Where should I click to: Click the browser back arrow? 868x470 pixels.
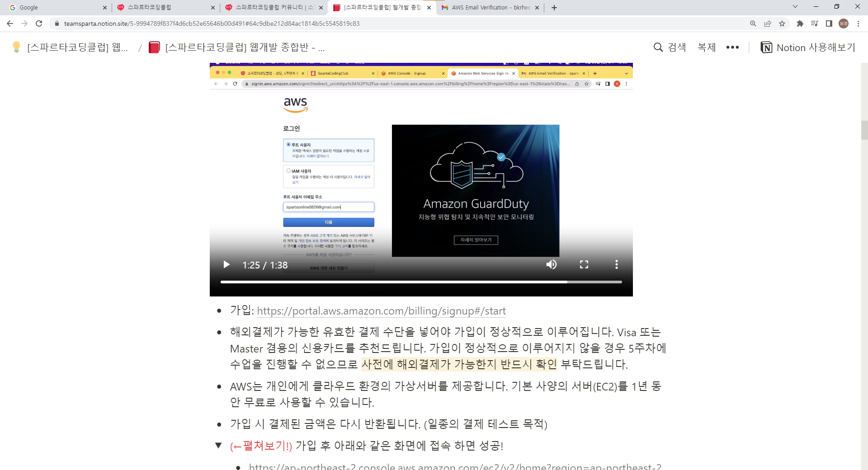pos(10,23)
